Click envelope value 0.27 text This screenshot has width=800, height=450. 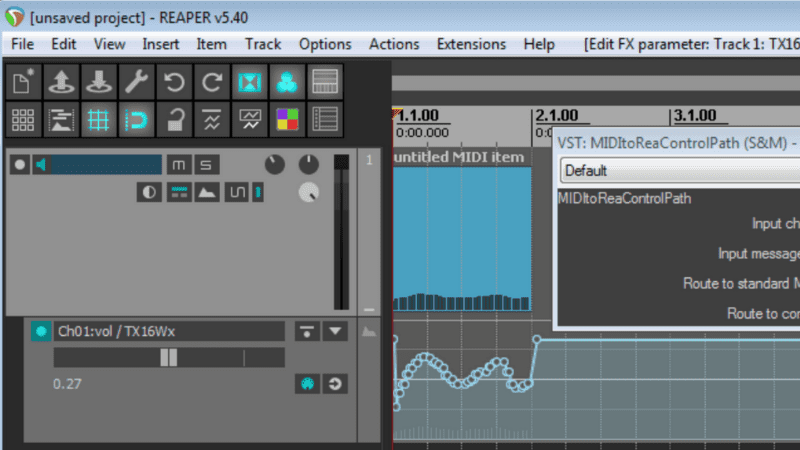point(67,384)
